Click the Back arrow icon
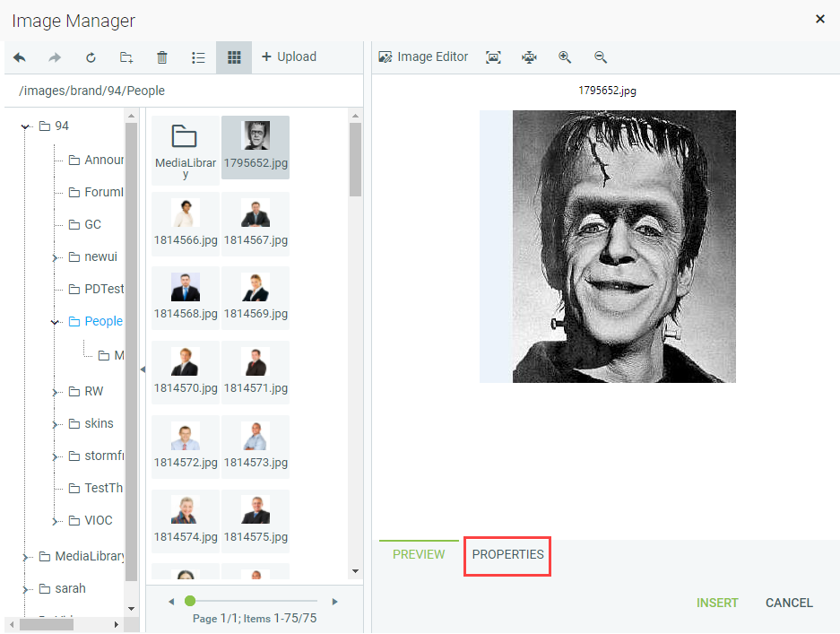The width and height of the screenshot is (840, 634). click(x=20, y=57)
